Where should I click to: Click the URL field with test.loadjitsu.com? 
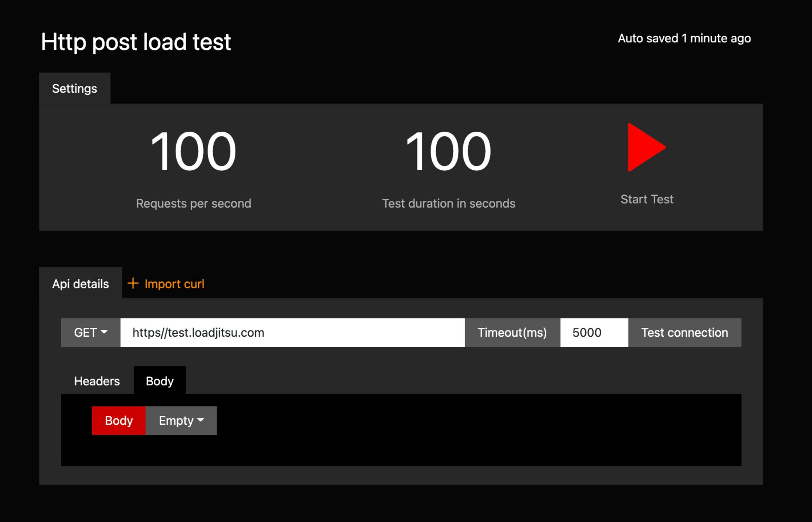pos(292,332)
